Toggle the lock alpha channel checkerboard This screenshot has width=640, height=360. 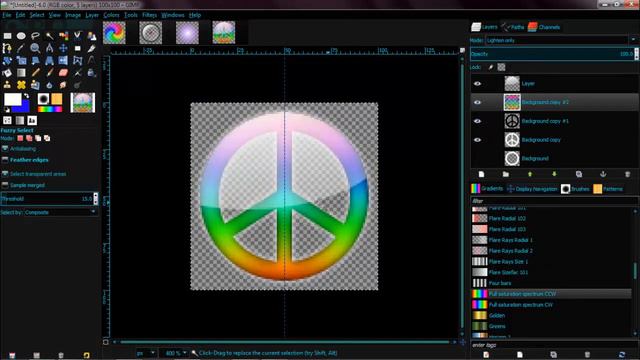(x=501, y=67)
